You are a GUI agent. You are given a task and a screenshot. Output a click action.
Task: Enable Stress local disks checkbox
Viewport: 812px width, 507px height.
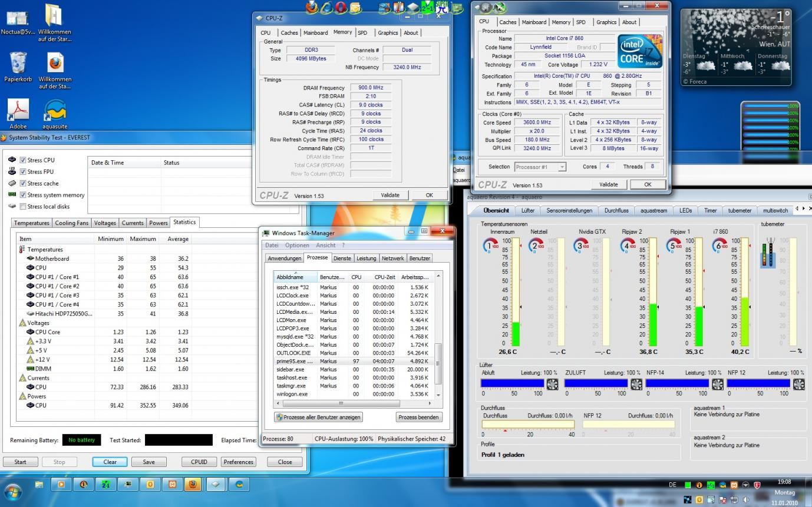[x=22, y=207]
